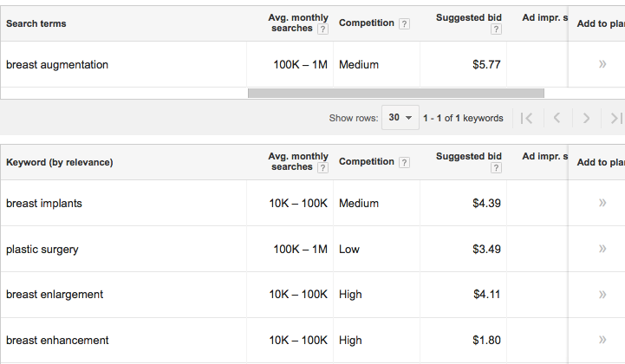Click help icon beside Competition in Keyword table header

pyautogui.click(x=404, y=163)
